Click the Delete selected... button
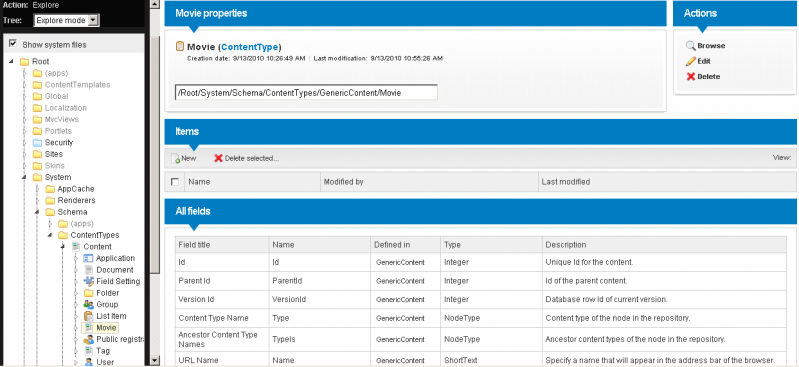The image size is (799, 367). (x=247, y=159)
